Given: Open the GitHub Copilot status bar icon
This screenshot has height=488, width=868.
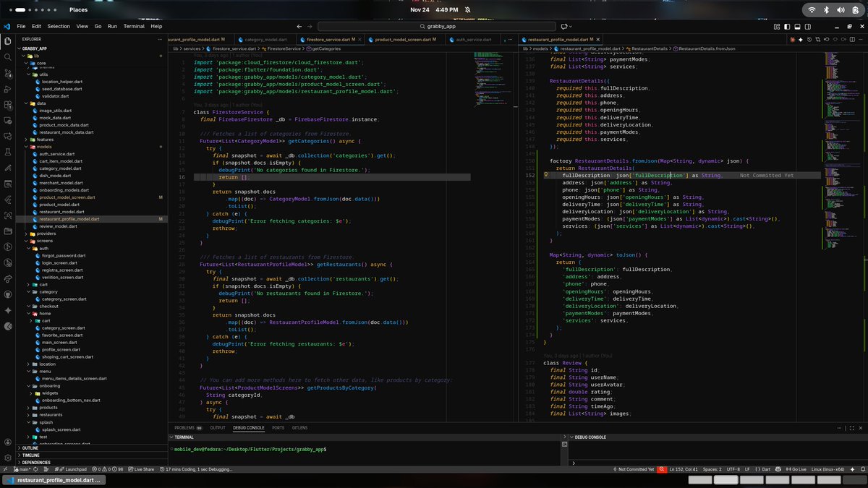Looking at the screenshot, I should (778, 468).
